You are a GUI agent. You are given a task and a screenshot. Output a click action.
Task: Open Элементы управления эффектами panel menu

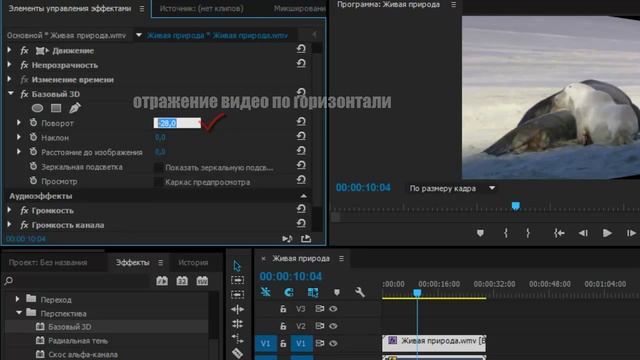pos(142,9)
